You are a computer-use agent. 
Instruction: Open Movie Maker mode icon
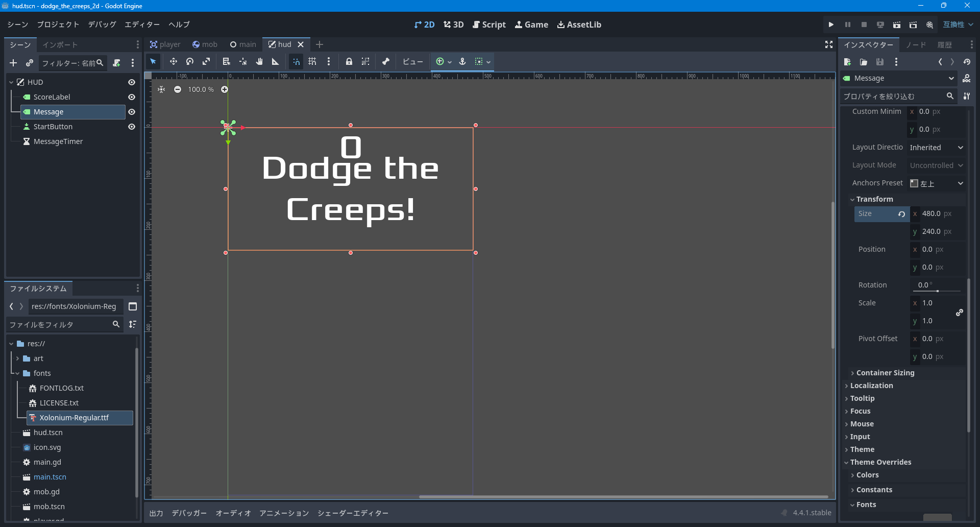929,25
